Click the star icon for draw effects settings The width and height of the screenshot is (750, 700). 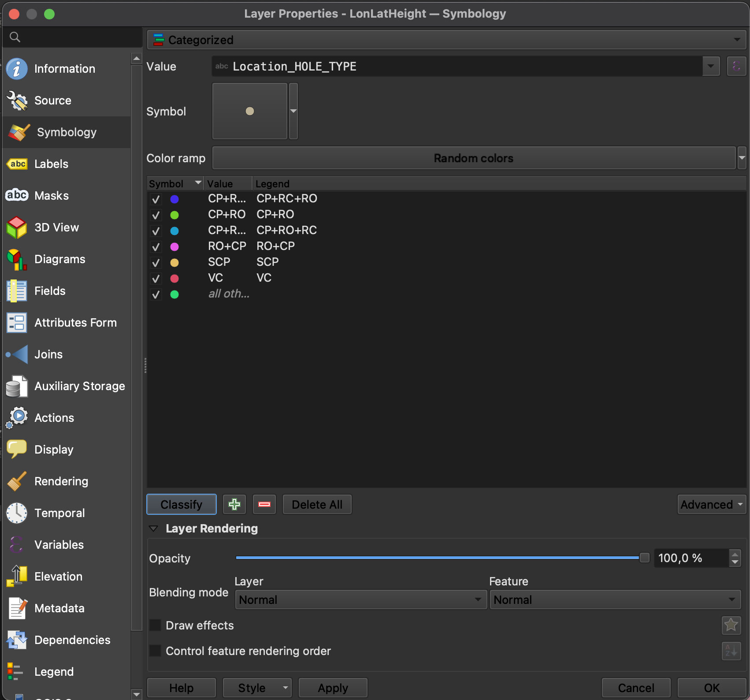pos(731,625)
